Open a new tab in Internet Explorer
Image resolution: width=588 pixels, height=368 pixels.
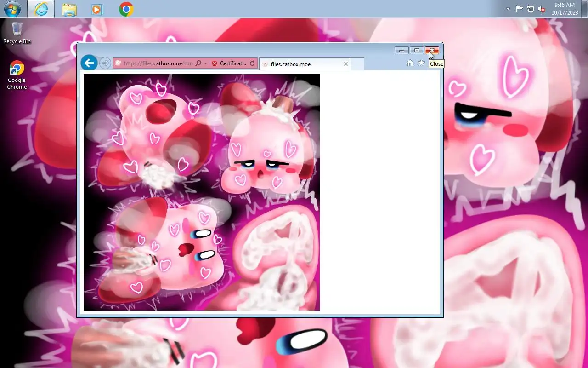coord(357,64)
